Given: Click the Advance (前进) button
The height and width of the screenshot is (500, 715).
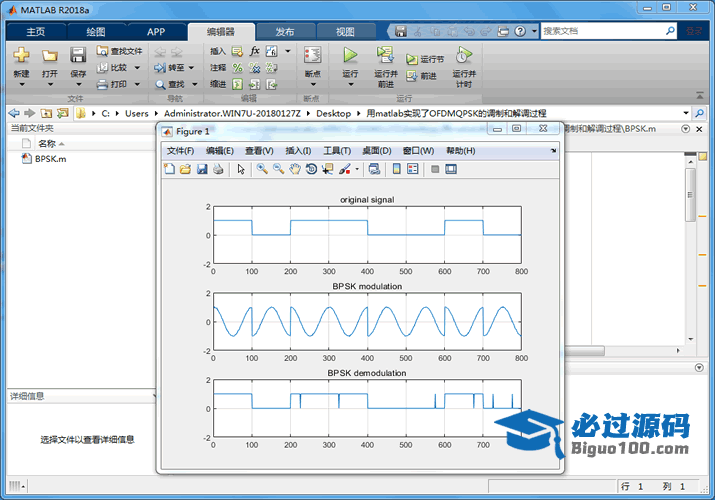Looking at the screenshot, I should pyautogui.click(x=421, y=76).
